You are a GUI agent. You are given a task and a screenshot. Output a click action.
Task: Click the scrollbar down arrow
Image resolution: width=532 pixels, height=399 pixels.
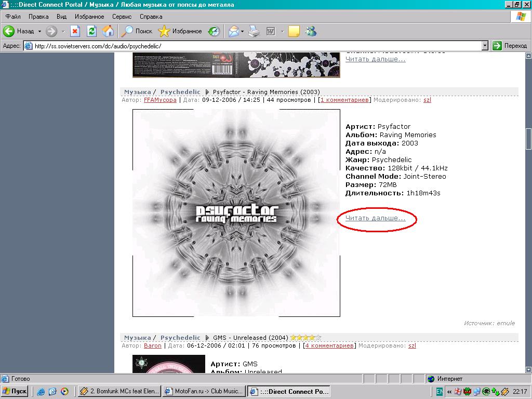[528, 369]
